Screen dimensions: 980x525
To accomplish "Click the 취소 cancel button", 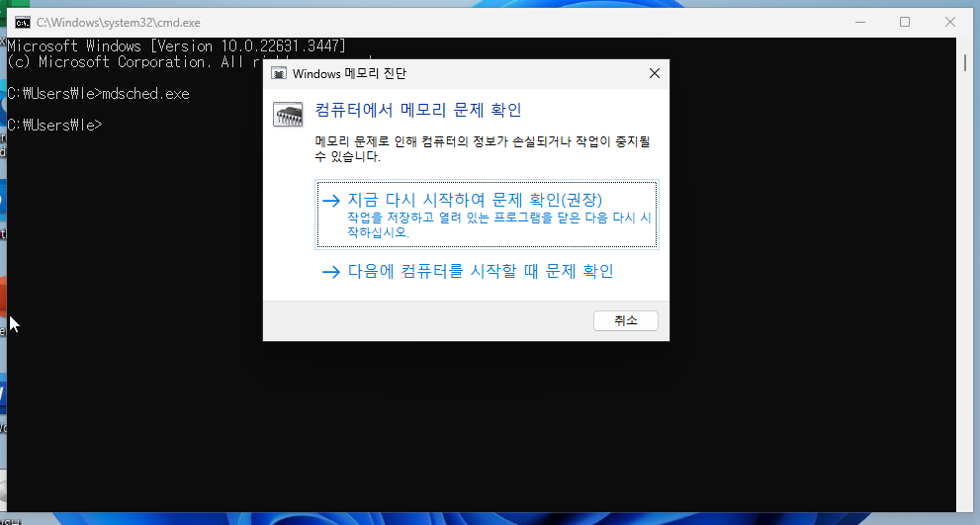I will tap(626, 320).
